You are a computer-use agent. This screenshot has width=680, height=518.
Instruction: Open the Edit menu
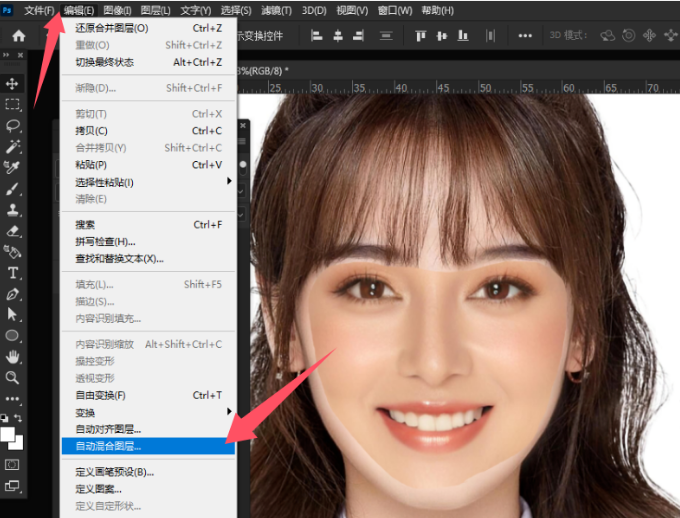coord(78,10)
